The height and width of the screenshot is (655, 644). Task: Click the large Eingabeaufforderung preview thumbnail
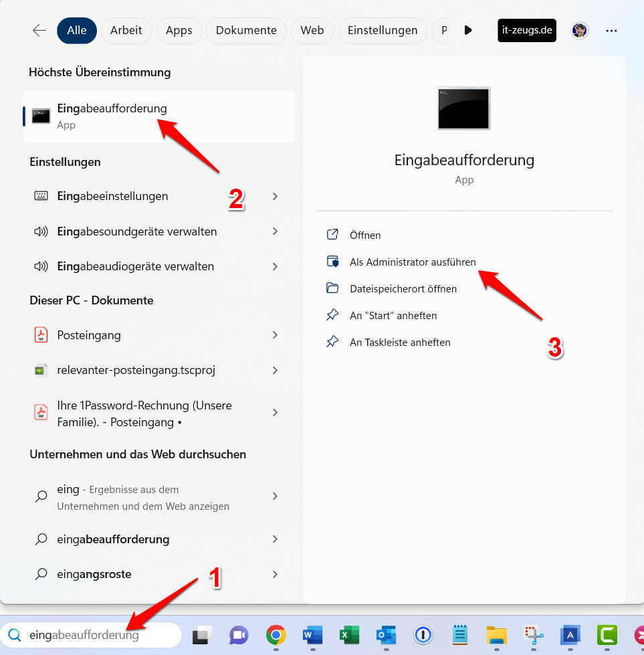(x=463, y=108)
